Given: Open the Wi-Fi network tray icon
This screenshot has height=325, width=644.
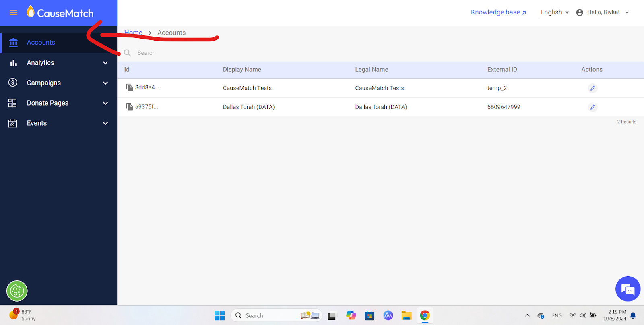Looking at the screenshot, I should pos(572,315).
